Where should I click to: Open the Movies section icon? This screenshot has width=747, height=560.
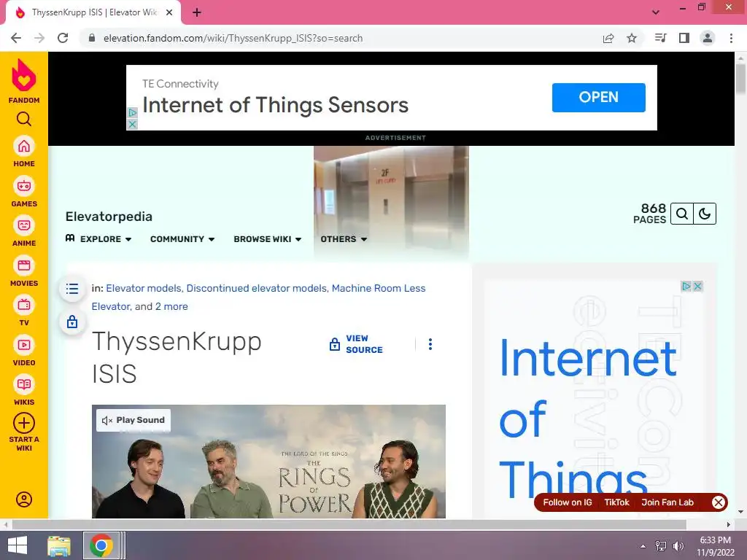pos(24,265)
